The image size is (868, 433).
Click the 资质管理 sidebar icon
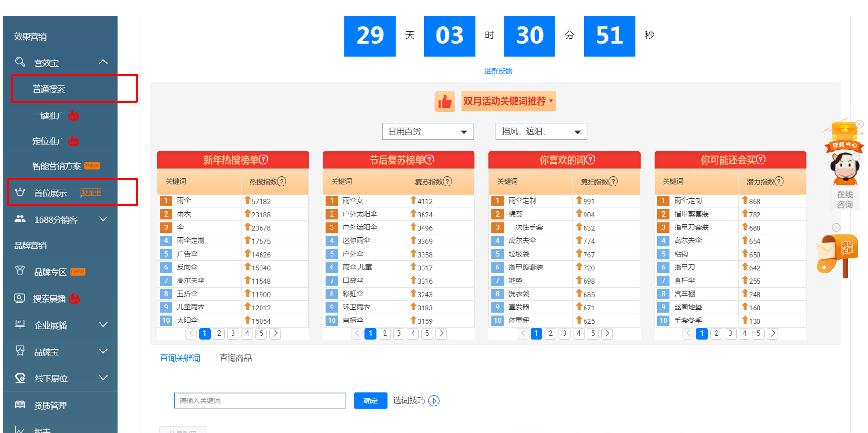(20, 404)
